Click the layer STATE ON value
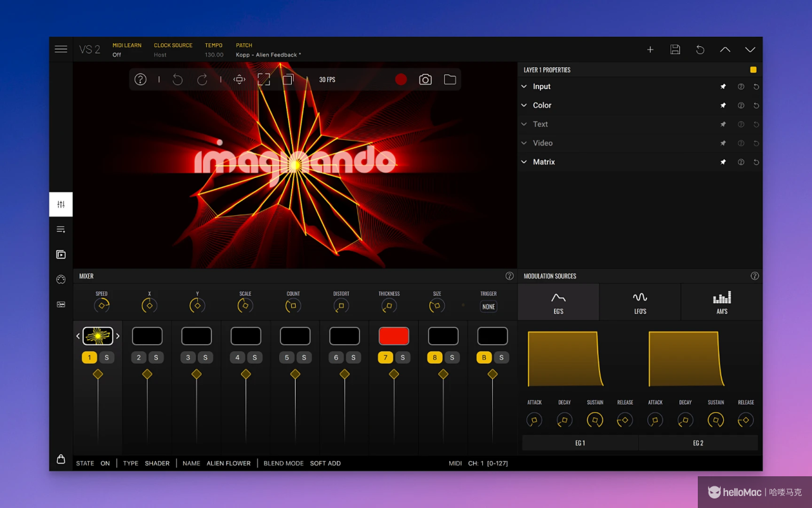This screenshot has width=812, height=508. pyautogui.click(x=105, y=464)
